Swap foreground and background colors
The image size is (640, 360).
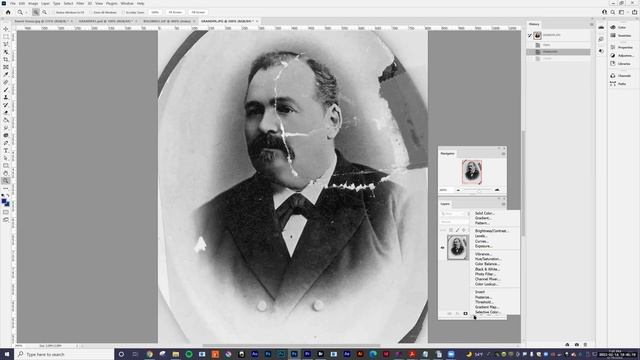(x=8, y=196)
